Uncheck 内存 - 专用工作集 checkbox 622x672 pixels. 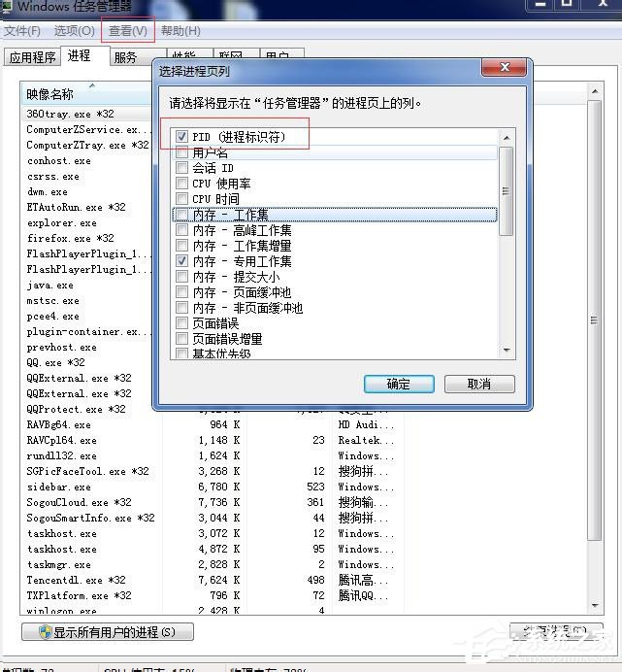(x=181, y=261)
